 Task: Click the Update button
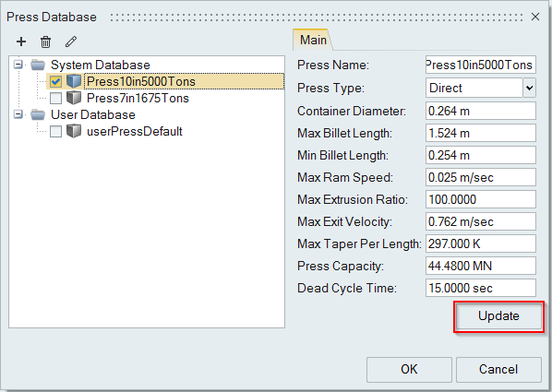pyautogui.click(x=498, y=316)
